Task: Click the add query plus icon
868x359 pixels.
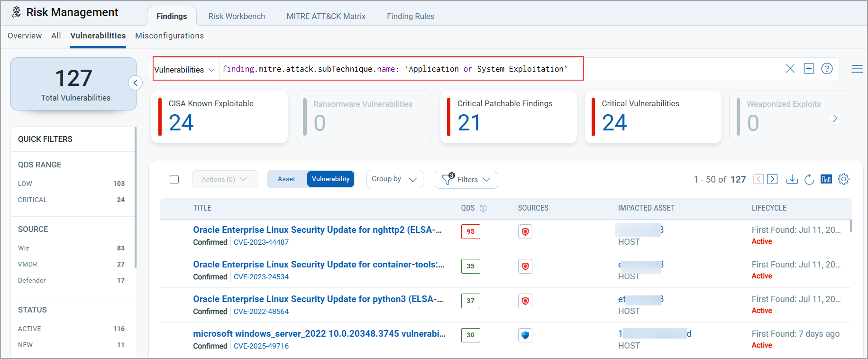Action: [x=809, y=69]
